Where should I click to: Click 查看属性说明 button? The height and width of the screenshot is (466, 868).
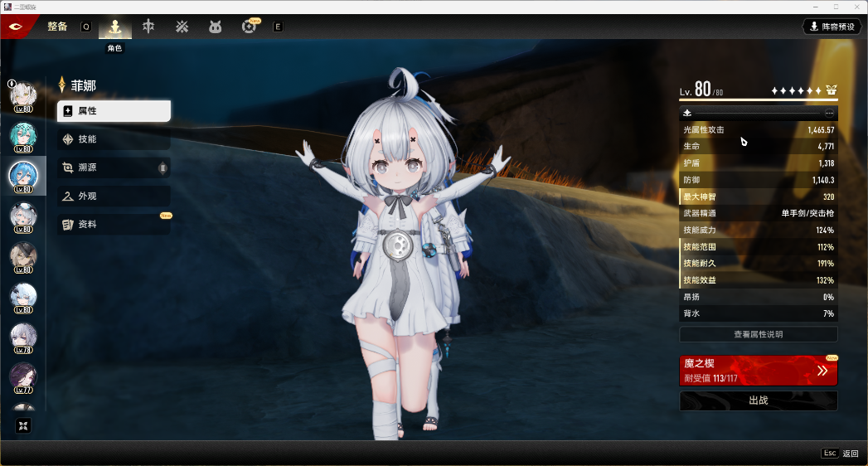point(758,334)
